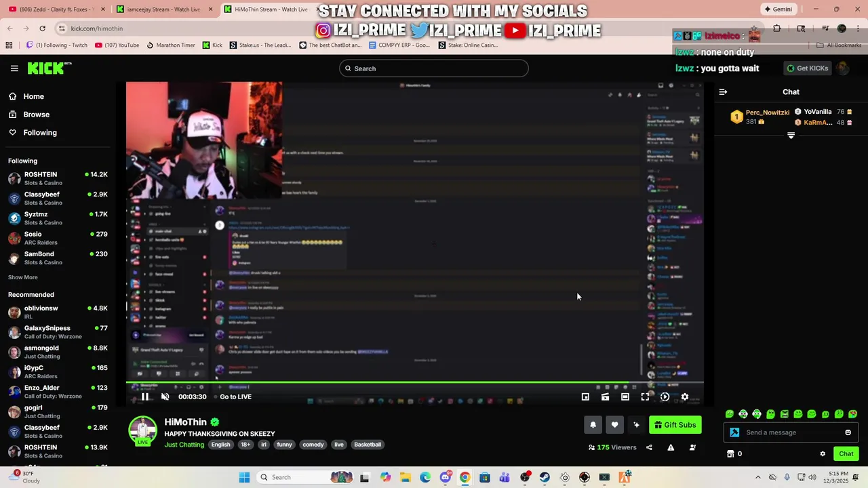Open the channel shop icon

[x=730, y=454]
